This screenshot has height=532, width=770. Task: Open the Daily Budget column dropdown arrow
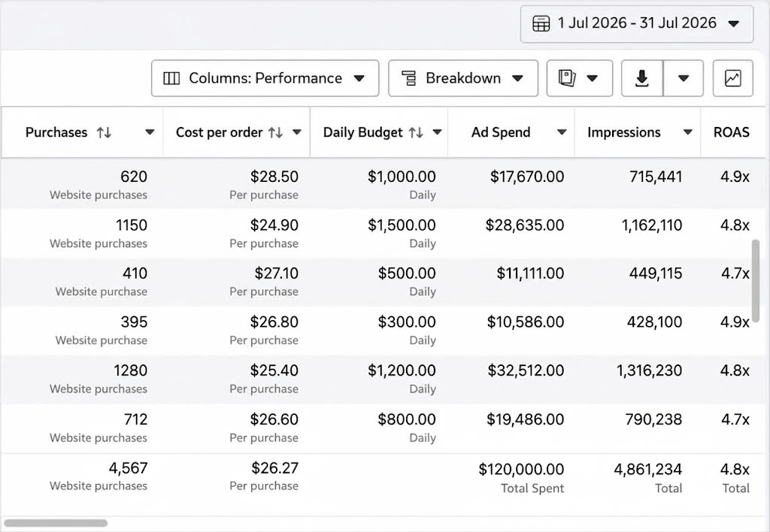coord(437,132)
